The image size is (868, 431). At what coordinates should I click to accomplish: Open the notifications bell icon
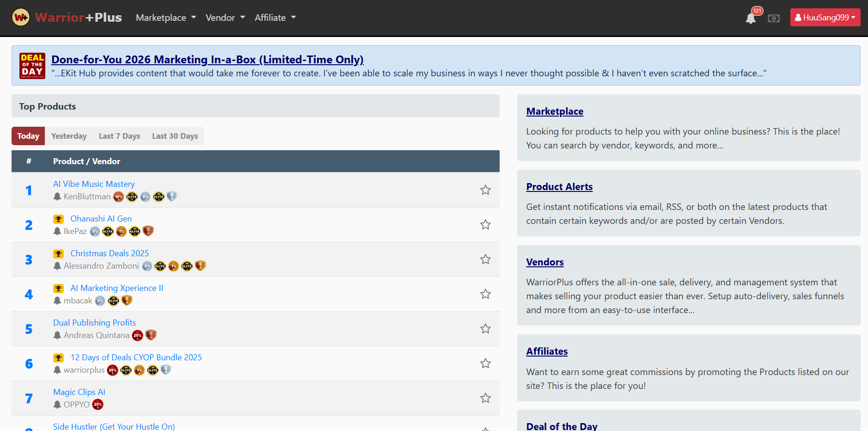(x=751, y=18)
